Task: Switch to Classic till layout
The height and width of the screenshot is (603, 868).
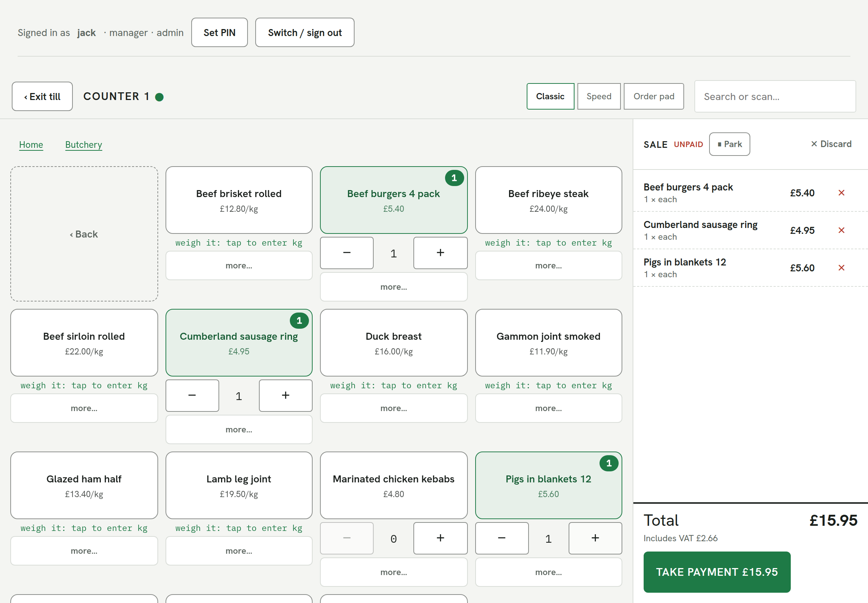Action: (x=550, y=96)
